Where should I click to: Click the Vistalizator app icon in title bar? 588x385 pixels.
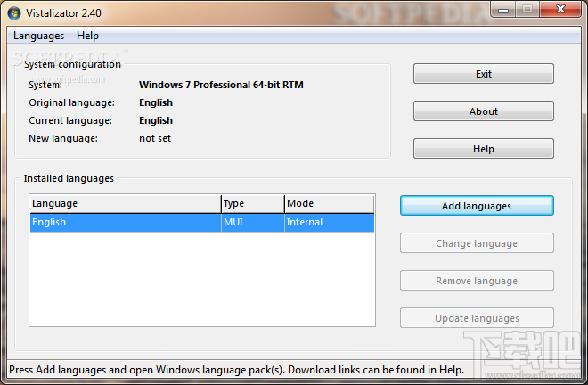tap(14, 13)
